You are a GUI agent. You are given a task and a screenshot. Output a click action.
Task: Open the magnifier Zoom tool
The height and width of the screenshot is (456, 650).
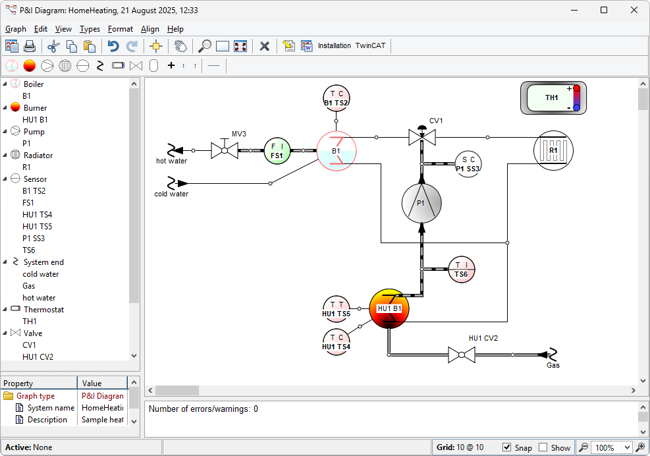tap(204, 46)
